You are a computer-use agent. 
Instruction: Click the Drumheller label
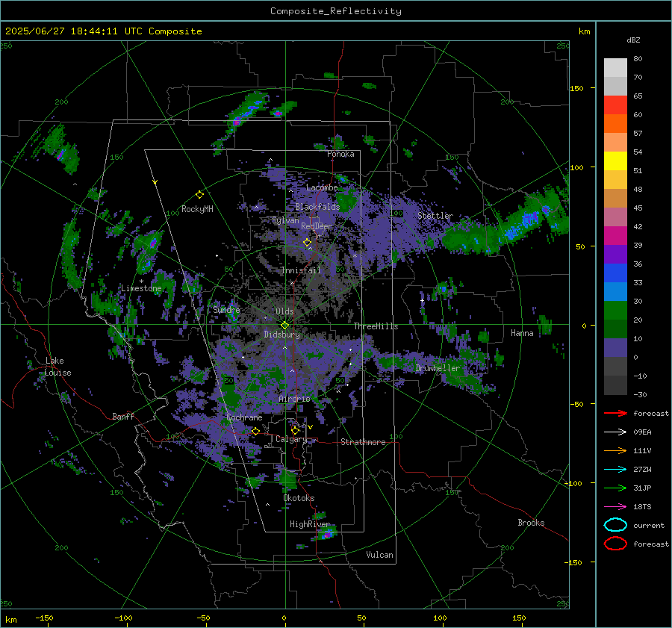(x=438, y=368)
